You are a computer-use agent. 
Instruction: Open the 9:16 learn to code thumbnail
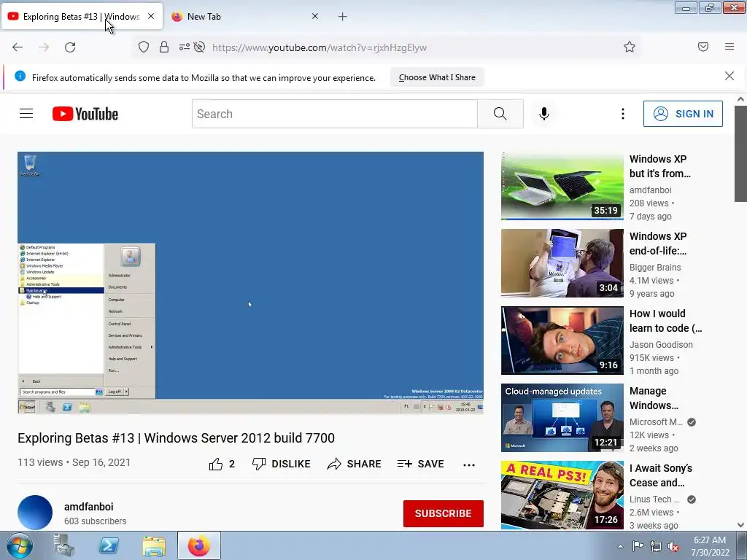[562, 341]
